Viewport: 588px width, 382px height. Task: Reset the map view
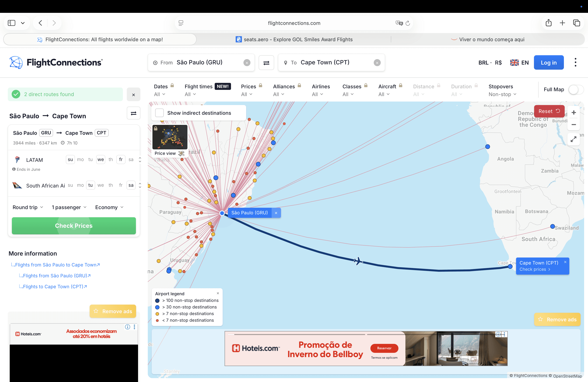tap(549, 111)
